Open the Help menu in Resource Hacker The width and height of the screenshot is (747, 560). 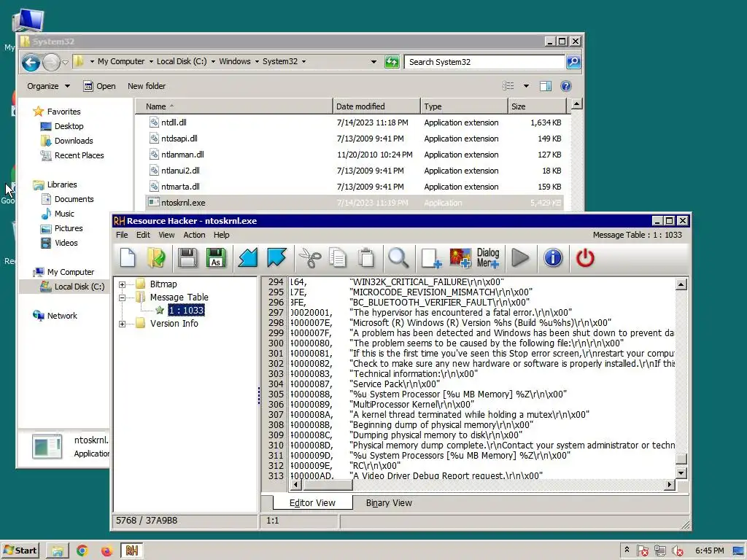221,235
